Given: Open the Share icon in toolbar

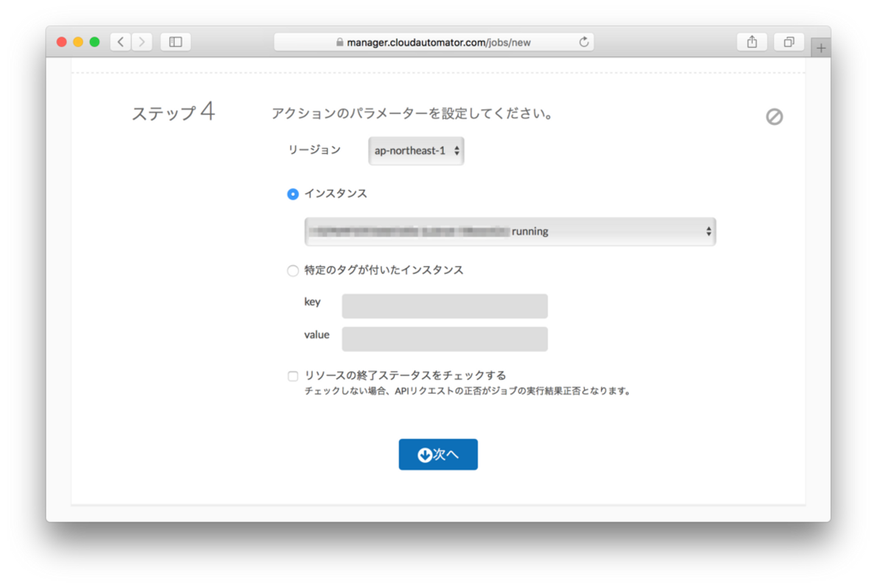Looking at the screenshot, I should [752, 42].
